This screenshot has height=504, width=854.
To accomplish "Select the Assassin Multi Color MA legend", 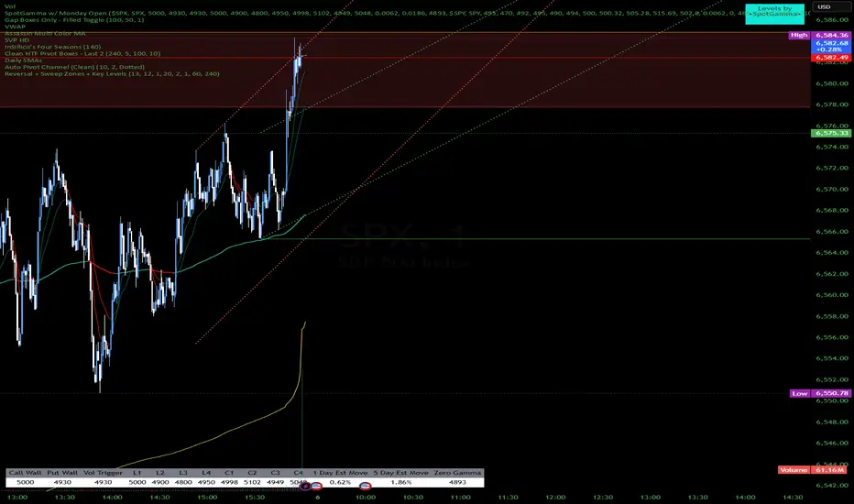I will coord(45,33).
